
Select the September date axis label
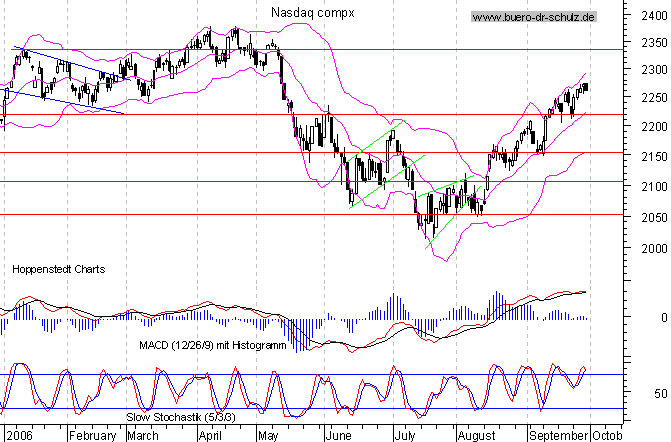[558, 436]
